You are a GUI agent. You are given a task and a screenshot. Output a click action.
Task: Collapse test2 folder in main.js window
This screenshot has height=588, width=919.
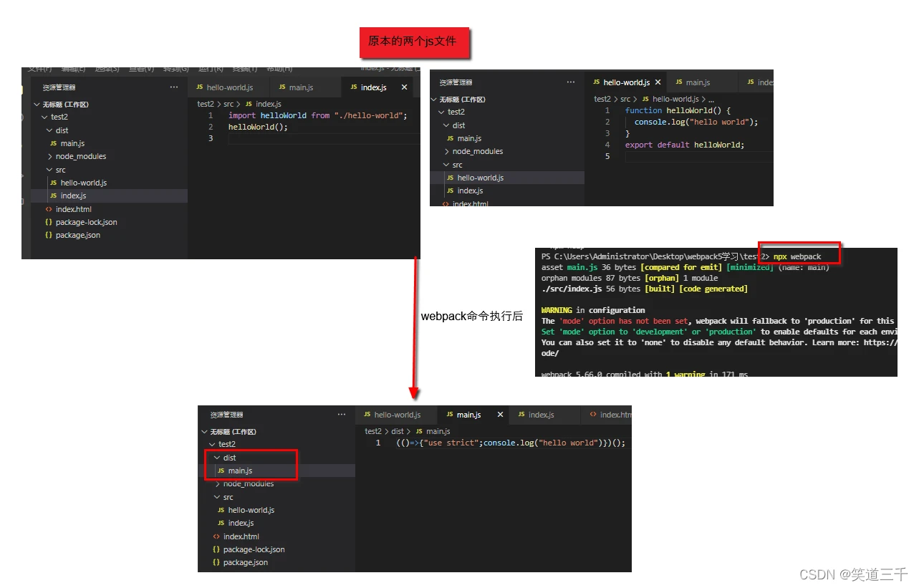213,444
